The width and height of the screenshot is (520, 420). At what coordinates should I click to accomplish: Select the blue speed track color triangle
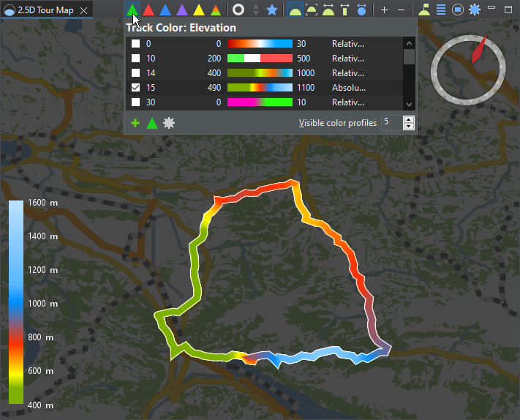(165, 10)
